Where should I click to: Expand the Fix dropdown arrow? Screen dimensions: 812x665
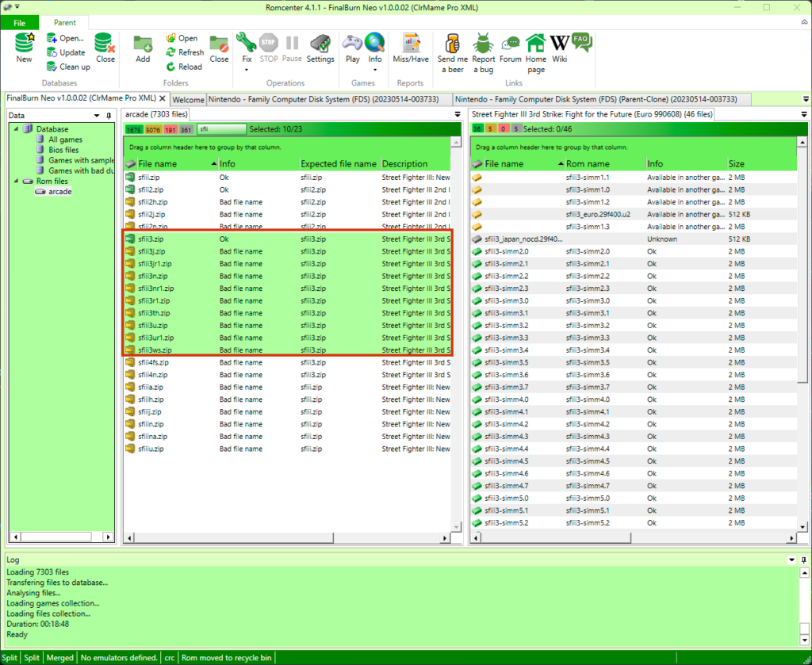247,70
